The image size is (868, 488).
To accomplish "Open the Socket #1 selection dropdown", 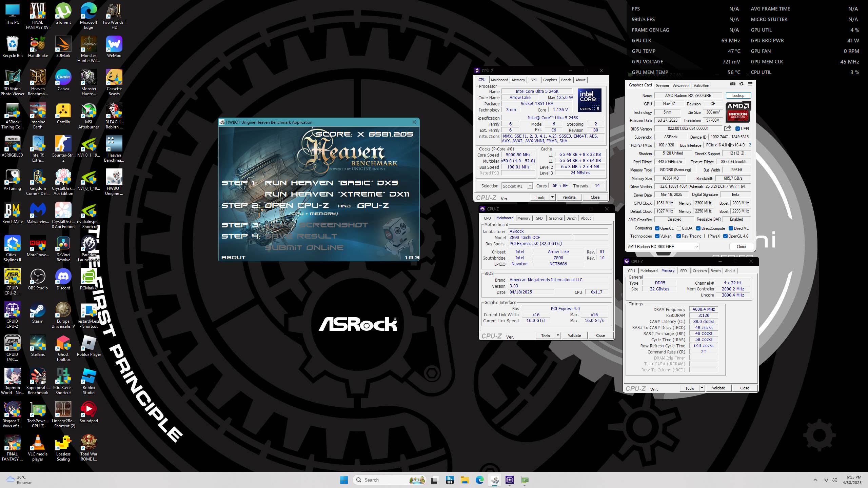I will click(517, 186).
